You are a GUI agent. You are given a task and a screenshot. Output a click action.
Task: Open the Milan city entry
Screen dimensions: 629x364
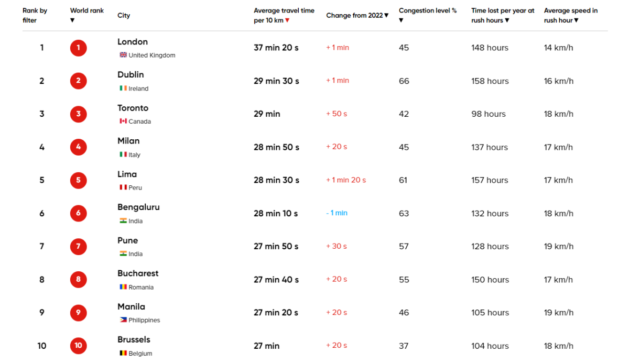click(x=128, y=141)
